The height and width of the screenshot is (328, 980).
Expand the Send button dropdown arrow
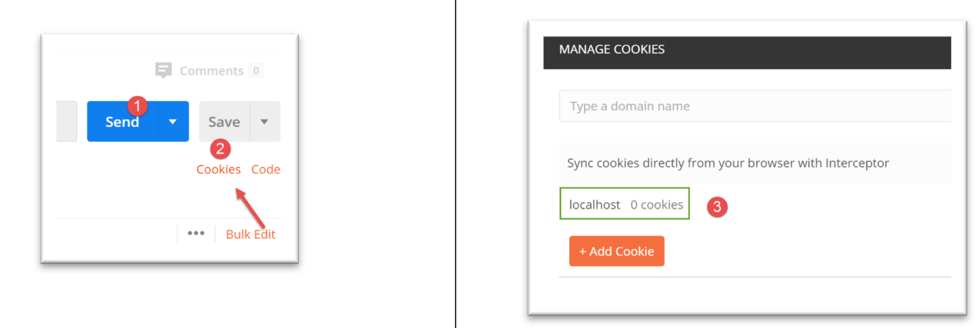click(x=172, y=121)
